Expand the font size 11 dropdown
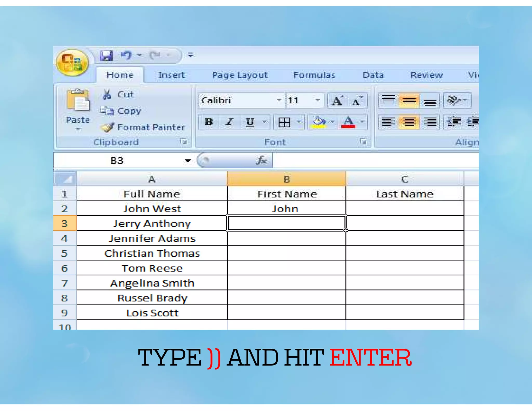This screenshot has width=532, height=411. (317, 100)
